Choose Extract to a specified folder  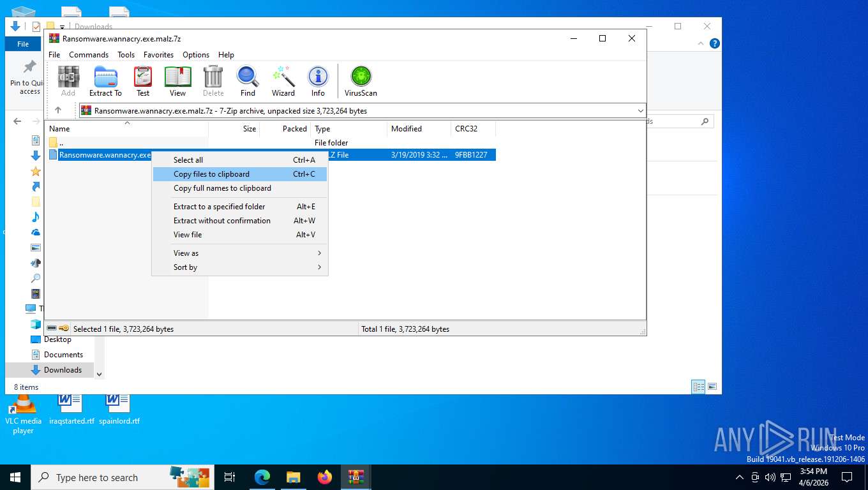pos(240,207)
